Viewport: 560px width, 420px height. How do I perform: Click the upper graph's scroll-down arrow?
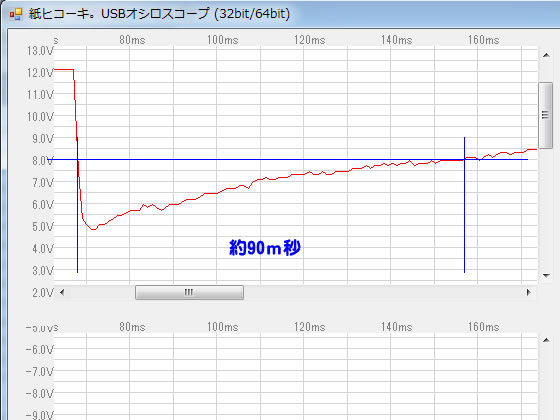click(x=546, y=275)
